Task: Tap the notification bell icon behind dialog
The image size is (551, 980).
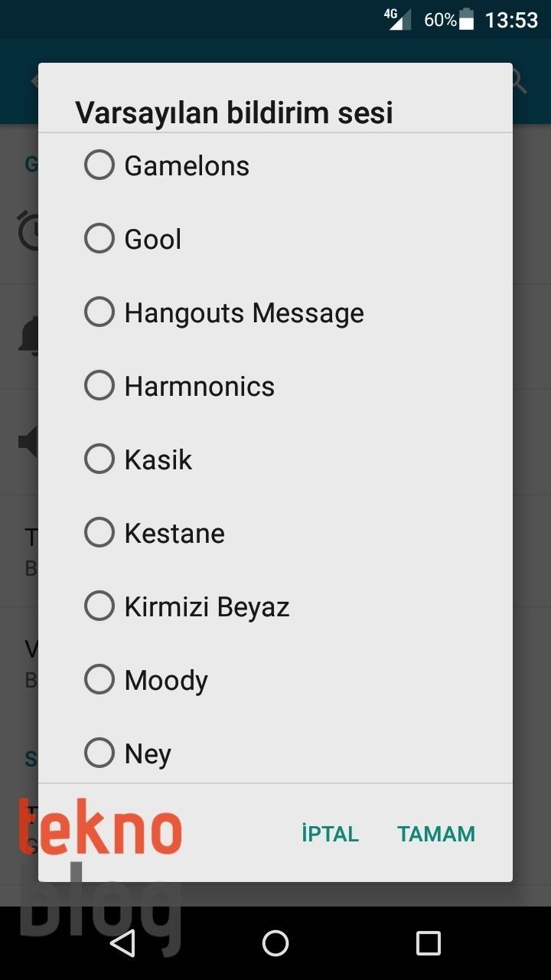Action: tap(29, 335)
